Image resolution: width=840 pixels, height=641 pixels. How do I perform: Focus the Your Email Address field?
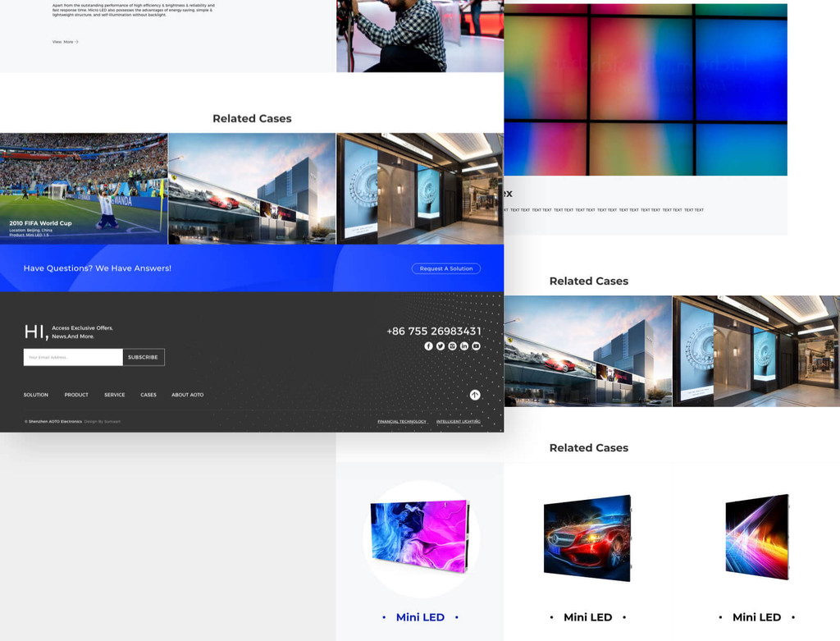73,357
